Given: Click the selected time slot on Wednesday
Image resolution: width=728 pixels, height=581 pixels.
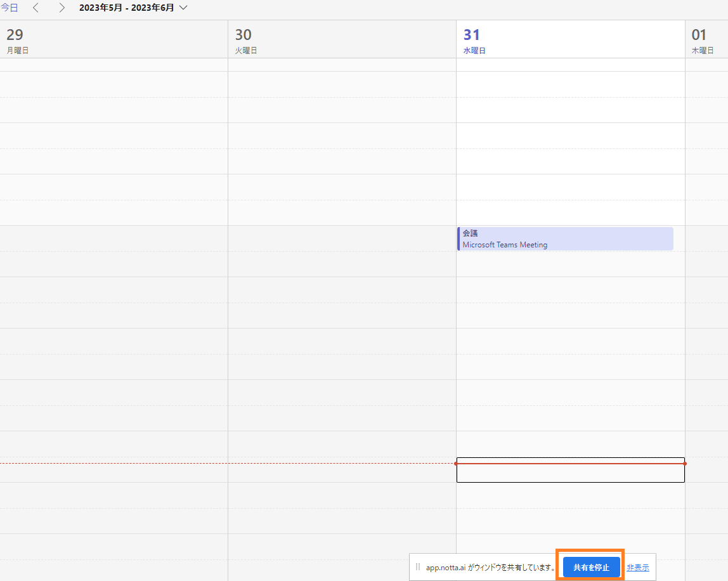Looking at the screenshot, I should click(571, 470).
